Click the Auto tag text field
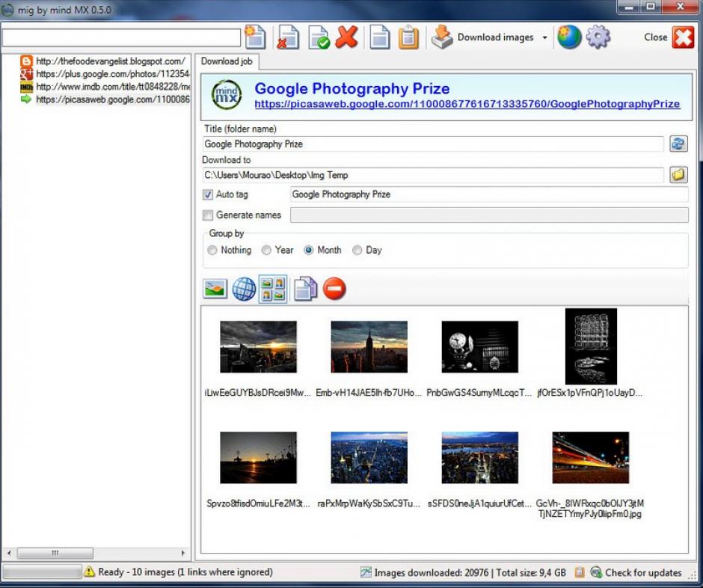Screen dimensions: 703x588 click(x=489, y=195)
